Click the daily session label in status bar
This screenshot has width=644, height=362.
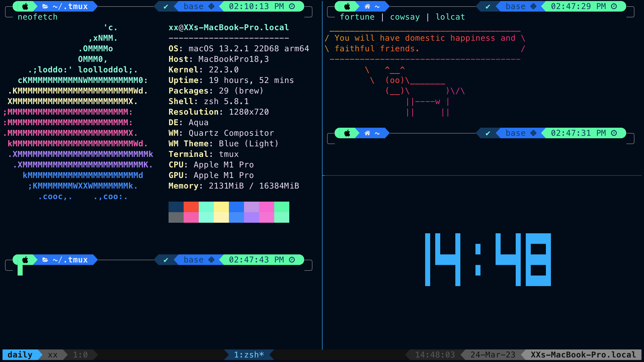pyautogui.click(x=20, y=355)
